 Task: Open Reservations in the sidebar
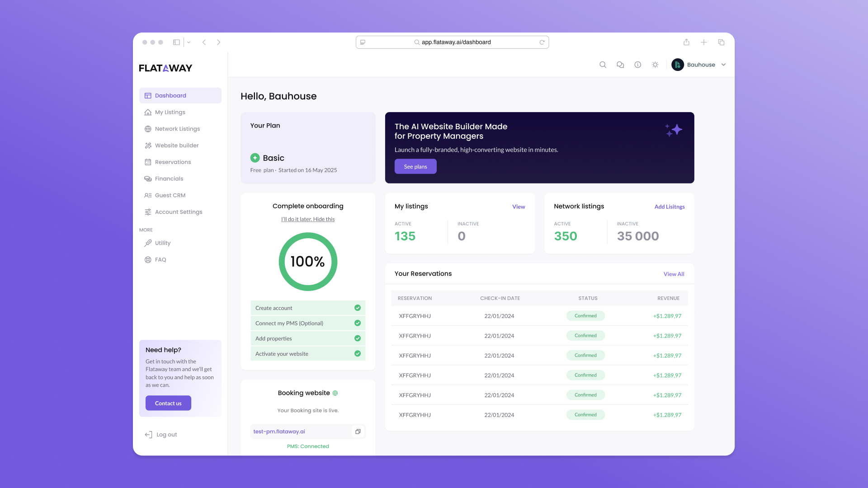click(173, 162)
